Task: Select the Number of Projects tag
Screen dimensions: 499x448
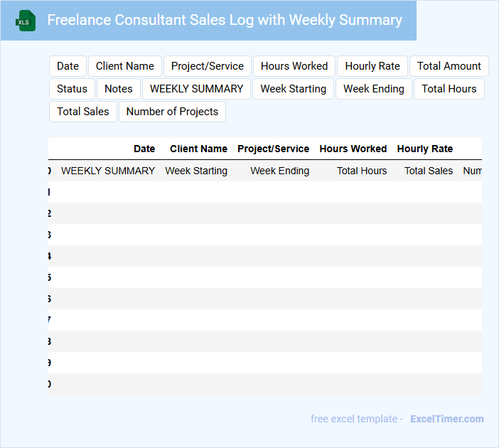Action: click(172, 112)
